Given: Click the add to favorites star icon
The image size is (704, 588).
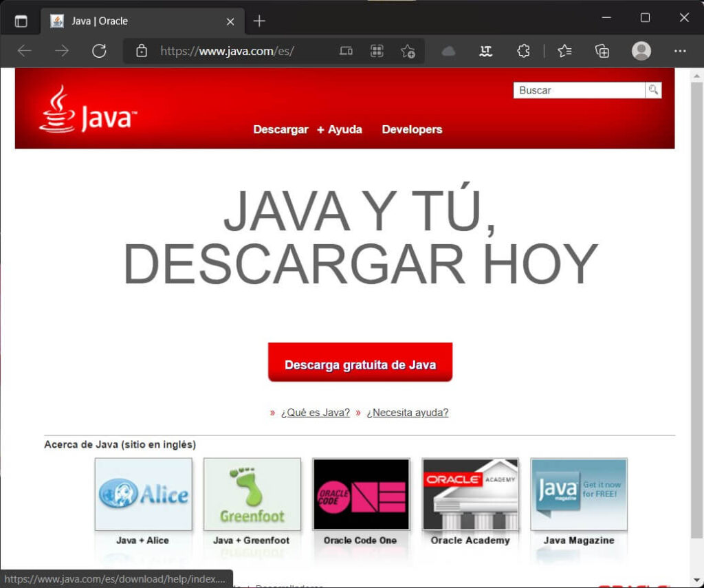Looking at the screenshot, I should (x=408, y=51).
